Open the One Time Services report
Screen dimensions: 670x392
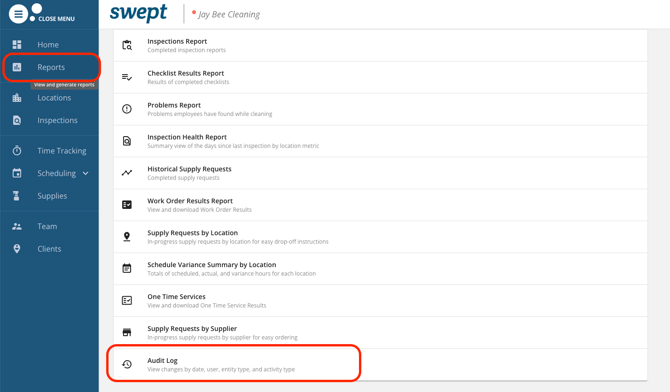click(380, 301)
